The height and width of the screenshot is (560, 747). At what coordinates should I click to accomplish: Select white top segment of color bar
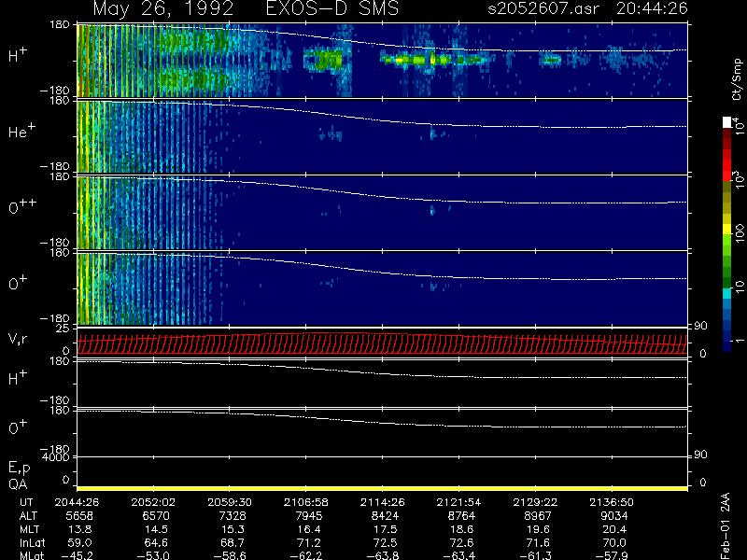pos(727,122)
